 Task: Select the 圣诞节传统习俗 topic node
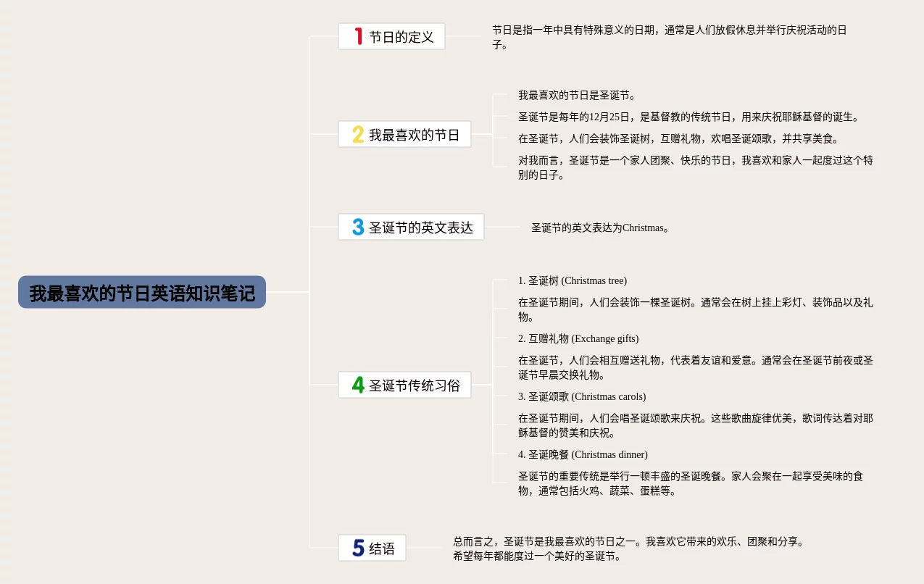click(x=414, y=385)
